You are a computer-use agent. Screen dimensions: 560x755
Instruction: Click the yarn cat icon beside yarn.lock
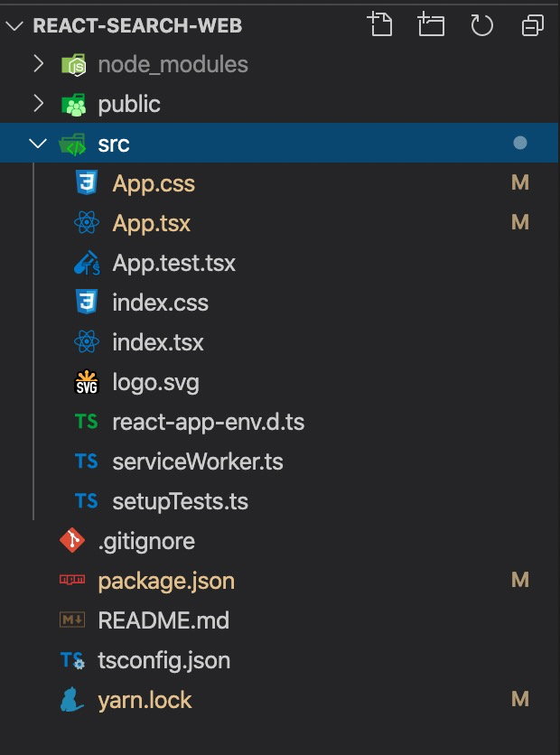tap(72, 700)
